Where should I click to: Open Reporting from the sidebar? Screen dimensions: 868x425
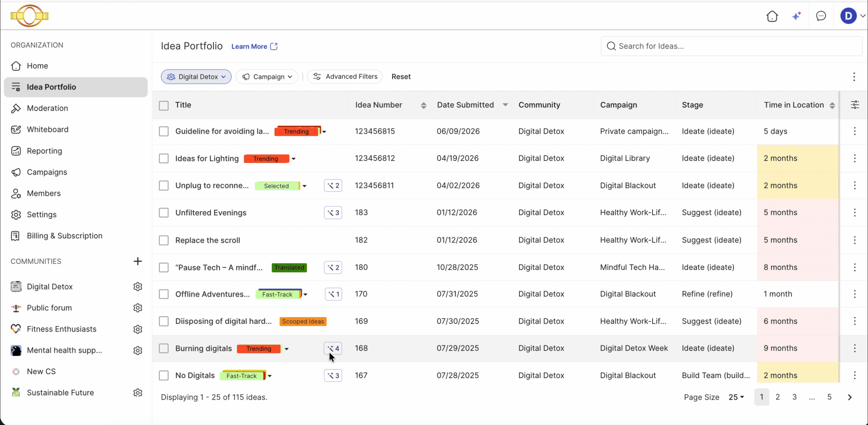coord(44,151)
